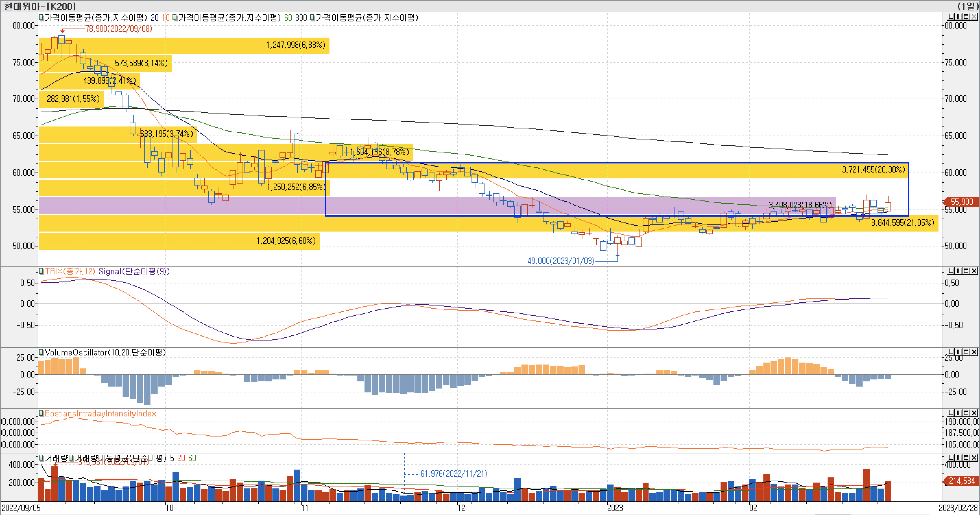
Task: Click the 현대위아-[K200] chart title
Action: point(40,6)
